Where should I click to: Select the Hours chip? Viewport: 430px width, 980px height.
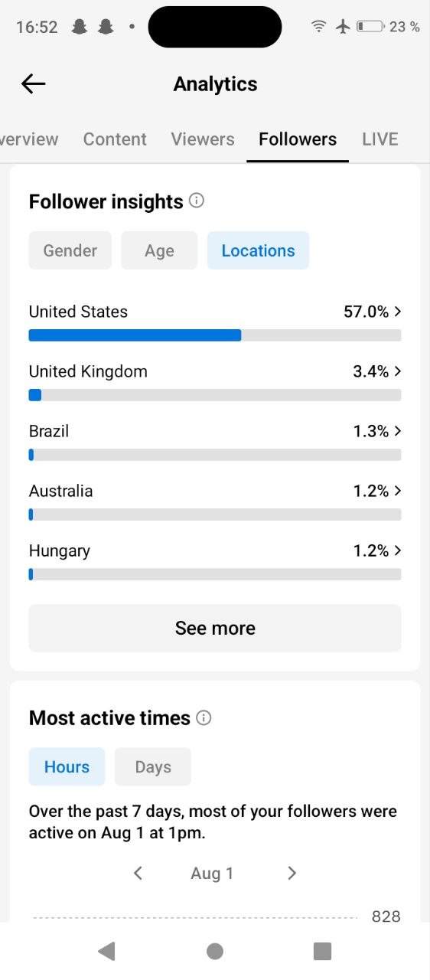click(x=67, y=766)
